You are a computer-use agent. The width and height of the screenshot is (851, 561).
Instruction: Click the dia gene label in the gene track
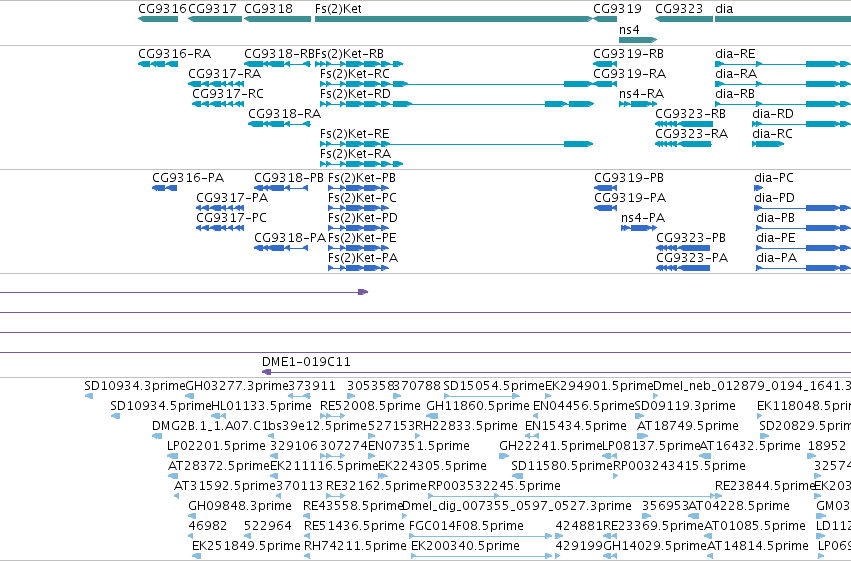pyautogui.click(x=724, y=9)
